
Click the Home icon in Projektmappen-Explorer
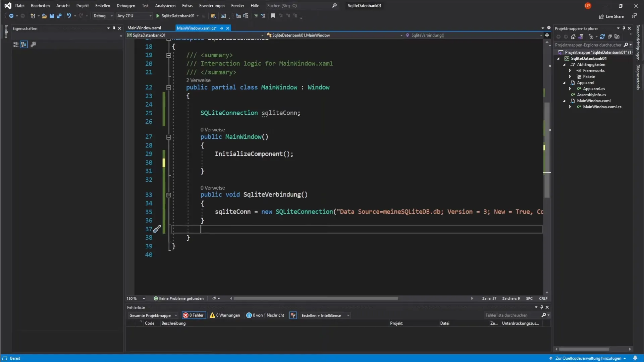[x=573, y=37]
